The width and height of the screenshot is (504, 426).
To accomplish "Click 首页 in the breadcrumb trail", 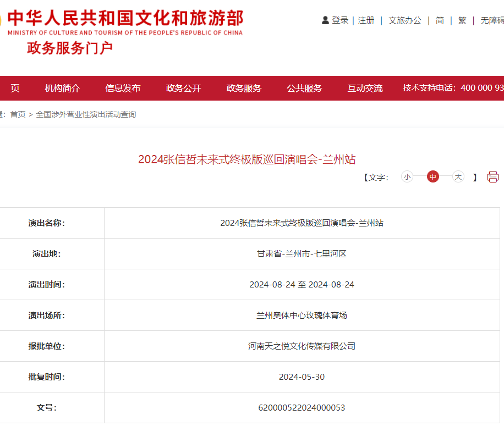I will [18, 114].
